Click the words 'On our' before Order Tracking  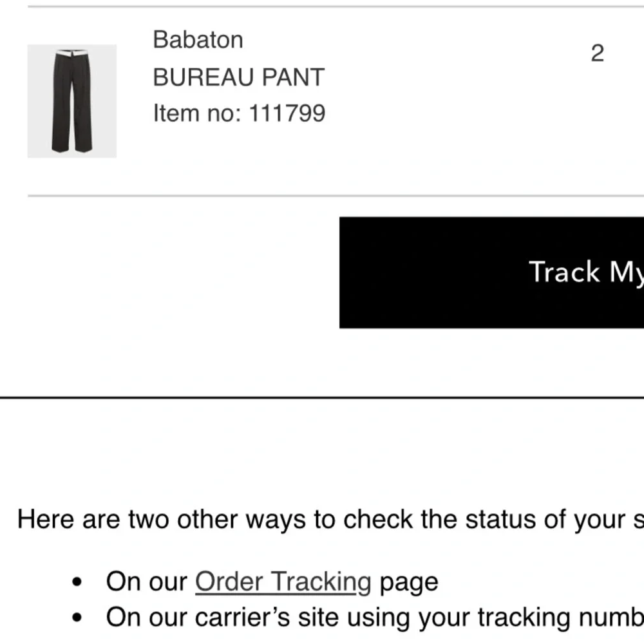tap(147, 582)
